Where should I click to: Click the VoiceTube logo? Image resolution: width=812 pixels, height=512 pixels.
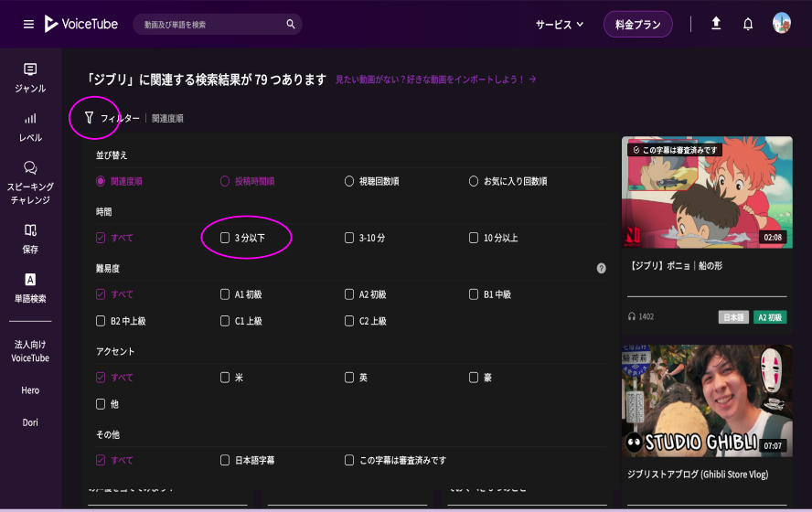tap(81, 24)
